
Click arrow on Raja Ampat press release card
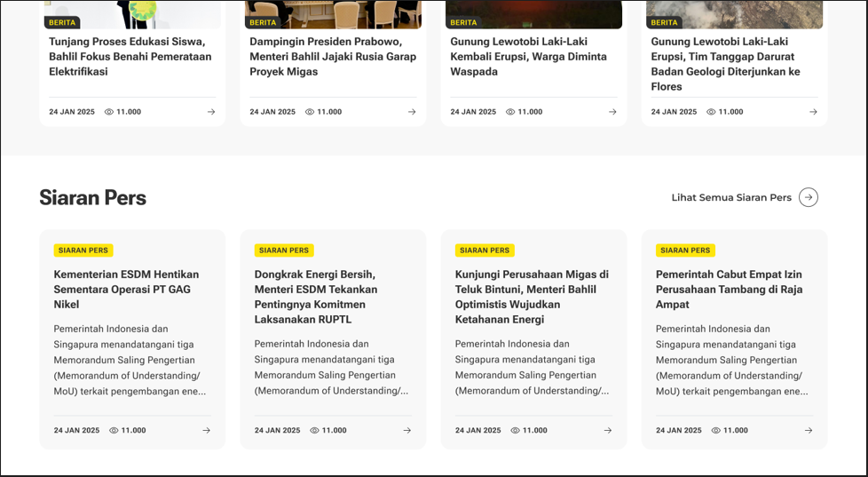click(808, 431)
